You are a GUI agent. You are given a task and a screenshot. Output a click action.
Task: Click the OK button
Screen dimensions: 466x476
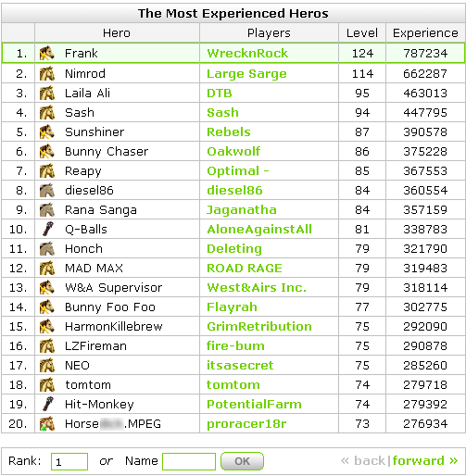tap(242, 461)
